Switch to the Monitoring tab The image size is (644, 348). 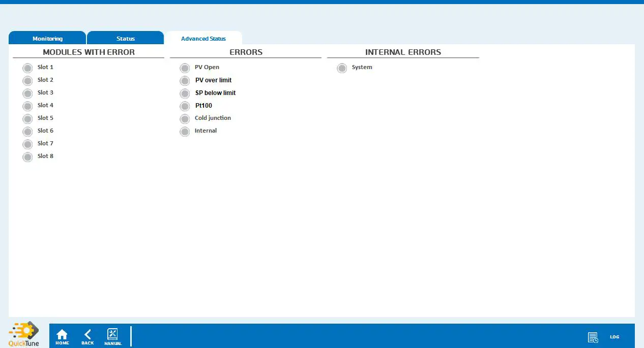47,38
